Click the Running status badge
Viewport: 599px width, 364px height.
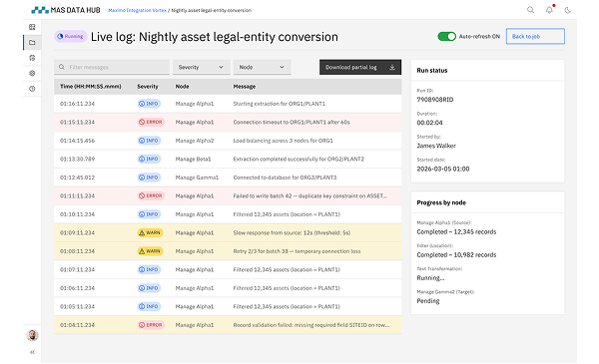click(x=70, y=36)
